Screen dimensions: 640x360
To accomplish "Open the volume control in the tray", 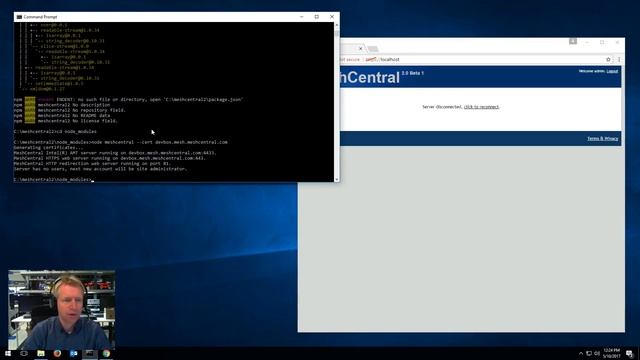I will pyautogui.click(x=597, y=353).
